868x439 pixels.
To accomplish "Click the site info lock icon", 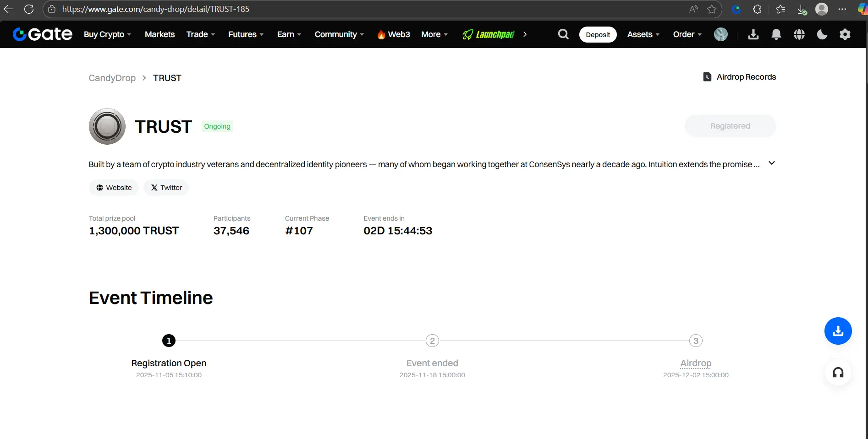I will pos(52,9).
